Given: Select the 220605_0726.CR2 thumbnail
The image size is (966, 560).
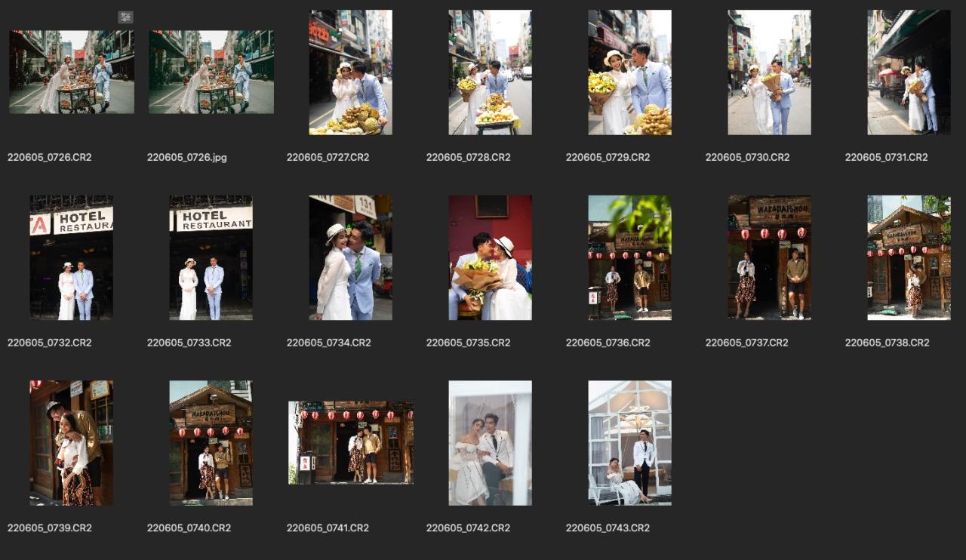Looking at the screenshot, I should [72, 72].
